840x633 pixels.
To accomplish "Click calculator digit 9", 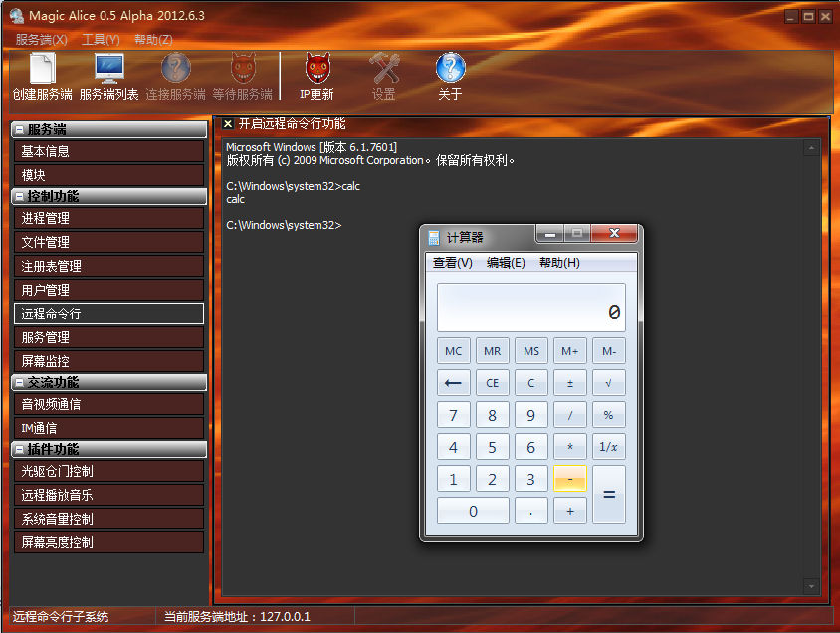I will click(x=530, y=415).
